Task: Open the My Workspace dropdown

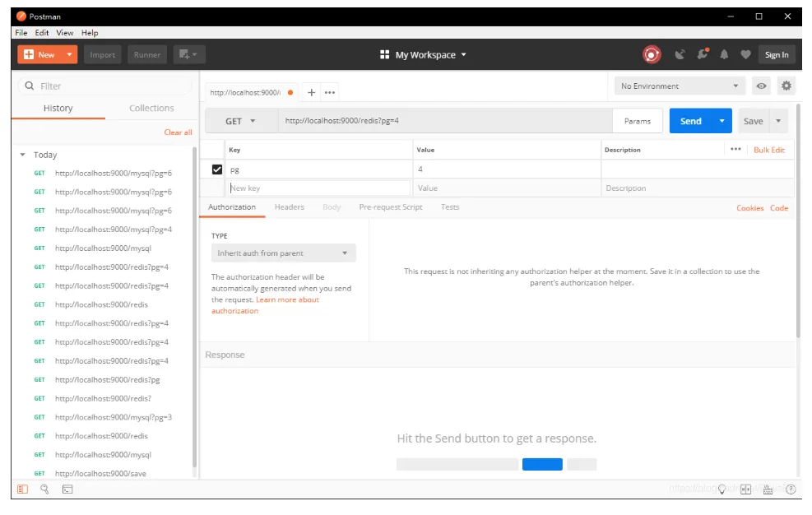Action: (423, 54)
